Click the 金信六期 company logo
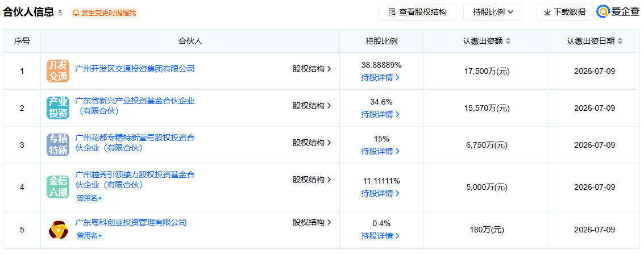This screenshot has height=254, width=644. point(58,187)
